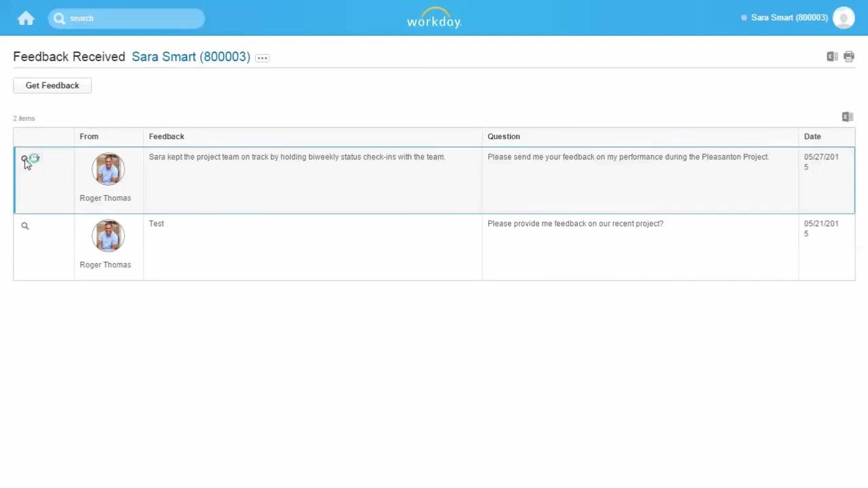Click the 2 items count label
868x488 pixels.
(x=24, y=118)
